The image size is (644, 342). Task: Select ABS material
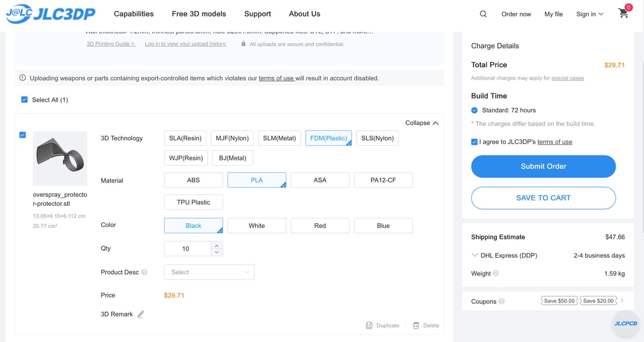[193, 180]
